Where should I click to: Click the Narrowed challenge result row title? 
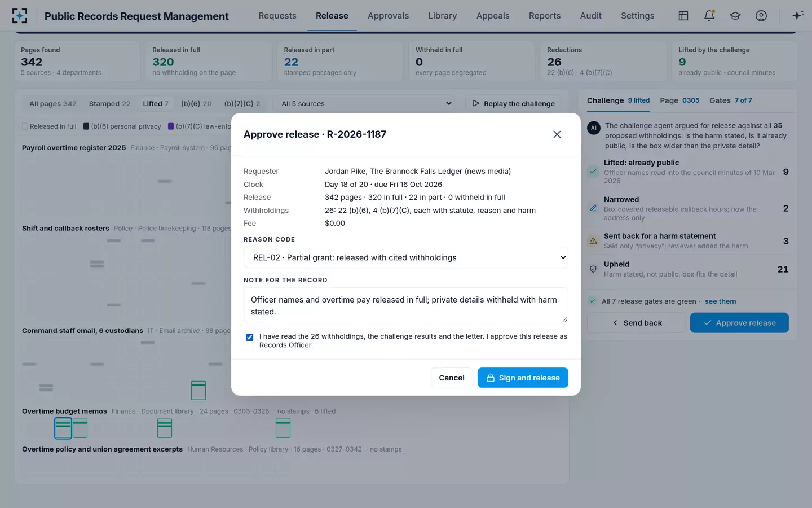(621, 200)
